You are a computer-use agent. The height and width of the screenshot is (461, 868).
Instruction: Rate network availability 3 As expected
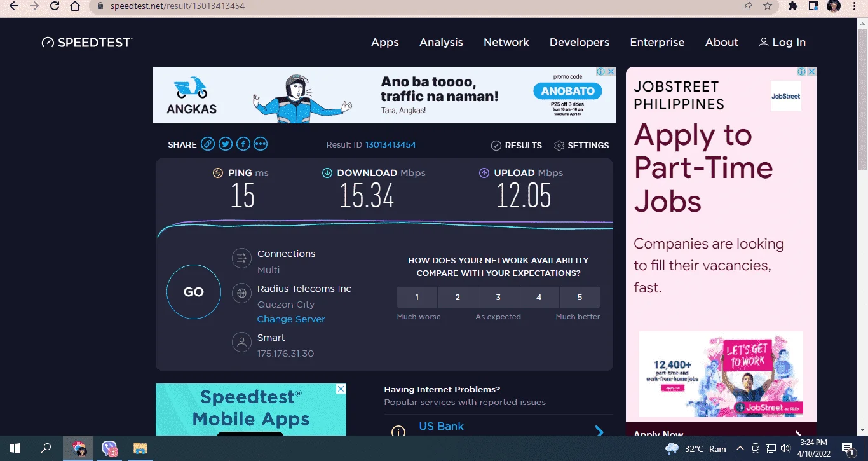pos(498,297)
